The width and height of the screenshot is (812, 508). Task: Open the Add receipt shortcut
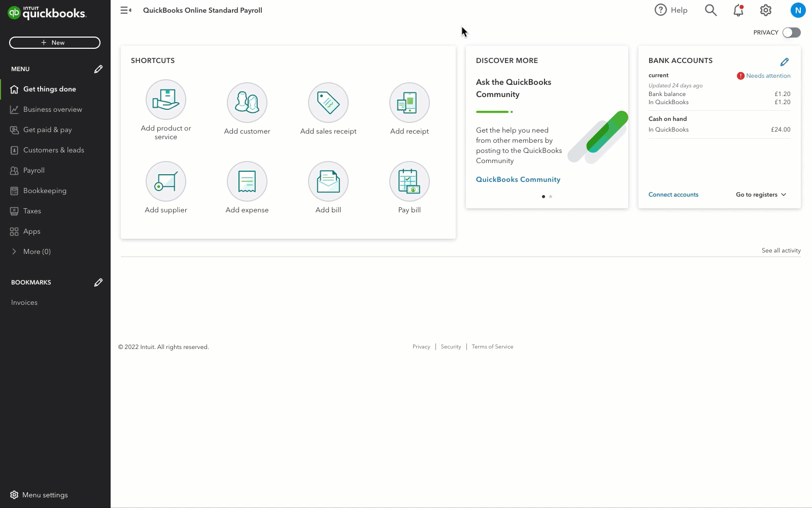pos(410,109)
